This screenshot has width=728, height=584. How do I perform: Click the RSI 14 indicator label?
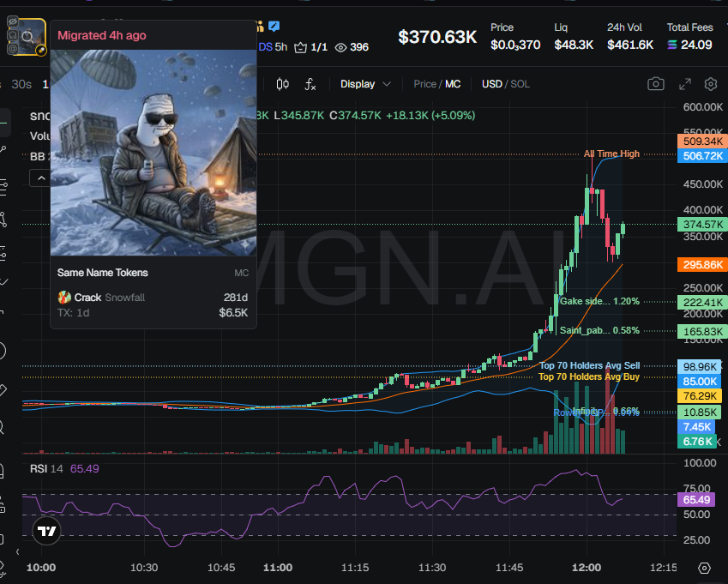click(46, 469)
